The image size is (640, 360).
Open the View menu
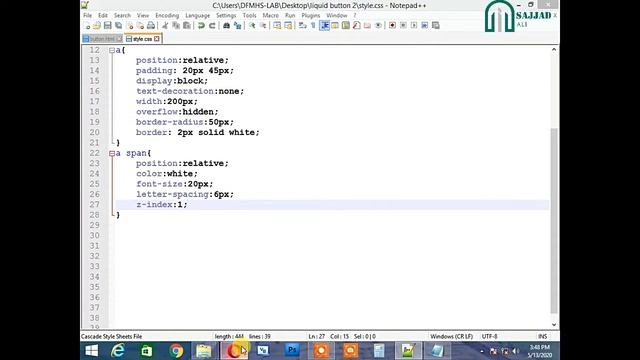tap(143, 15)
